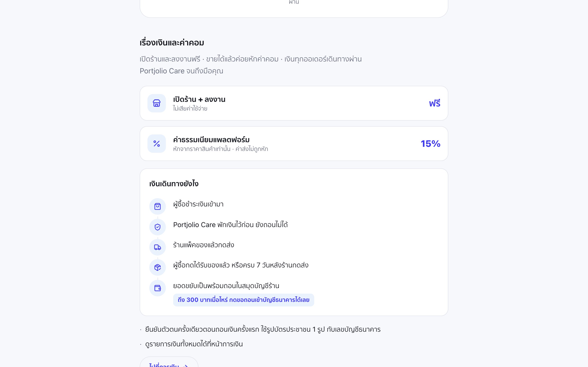Click the blue ถึง 300 บาทเมื่อไหร่ badge

[243, 300]
